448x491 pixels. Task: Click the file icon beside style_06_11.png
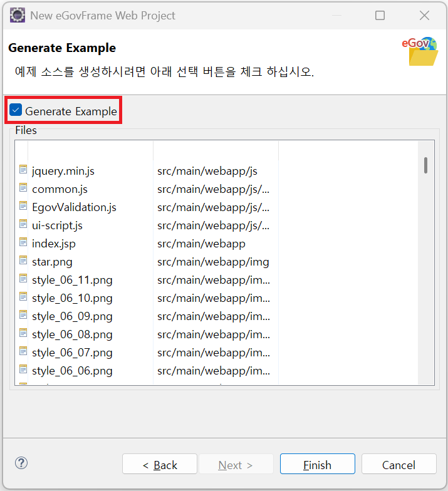23,278
